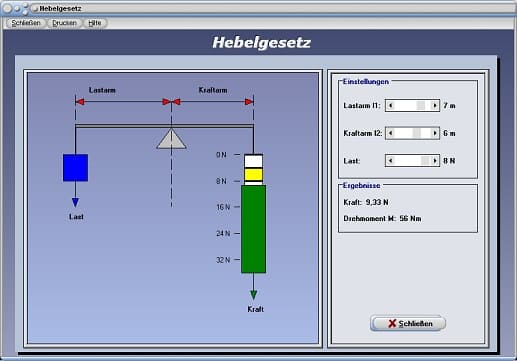Click the Hebelgesetz heading

262,43
